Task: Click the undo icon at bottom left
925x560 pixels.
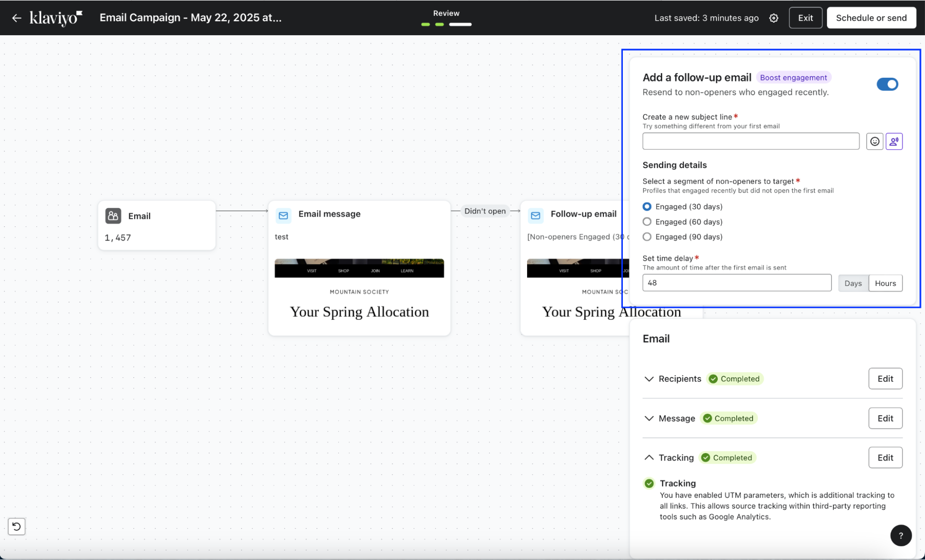Action: coord(17,526)
